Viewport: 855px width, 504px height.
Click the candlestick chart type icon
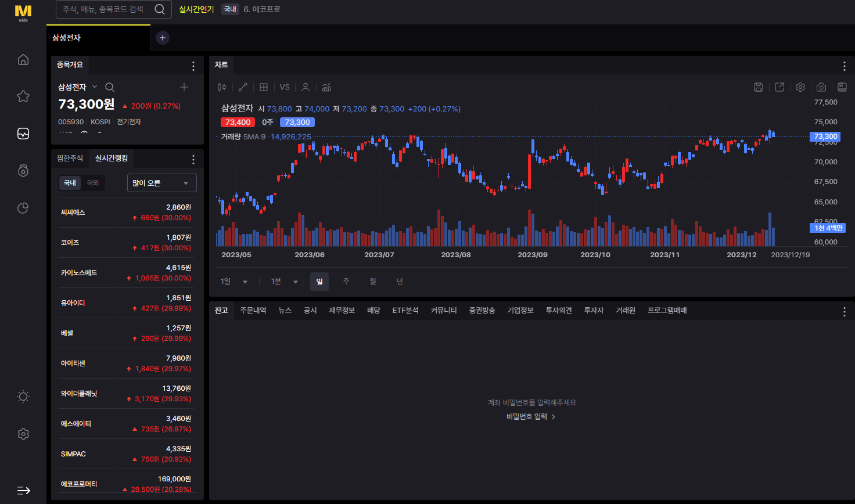click(x=222, y=87)
